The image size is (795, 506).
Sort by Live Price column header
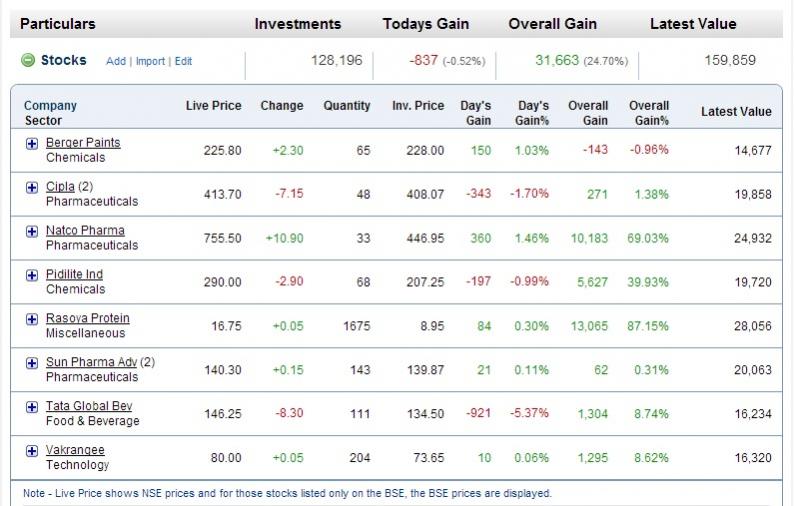click(213, 105)
